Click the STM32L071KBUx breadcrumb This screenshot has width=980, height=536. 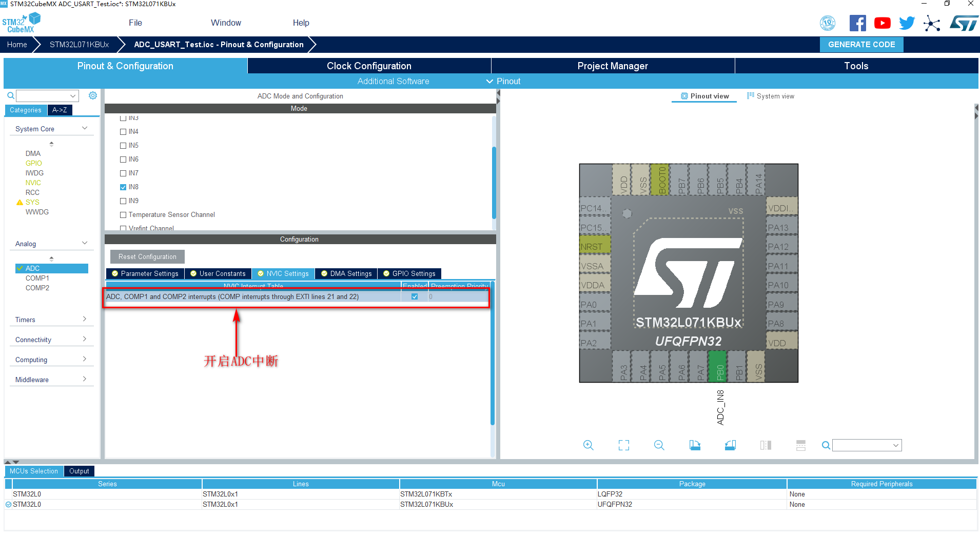point(79,45)
